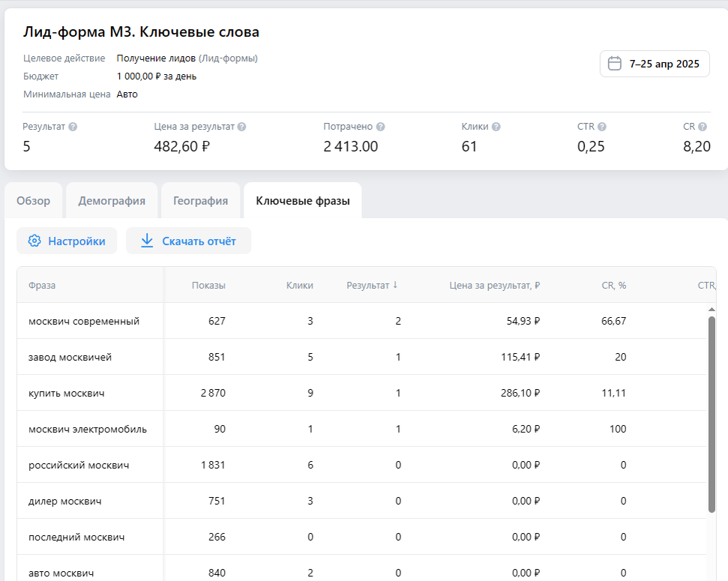Screen dimensions: 728x581
Task: Click help icon next to Клики metric
Action: point(496,127)
